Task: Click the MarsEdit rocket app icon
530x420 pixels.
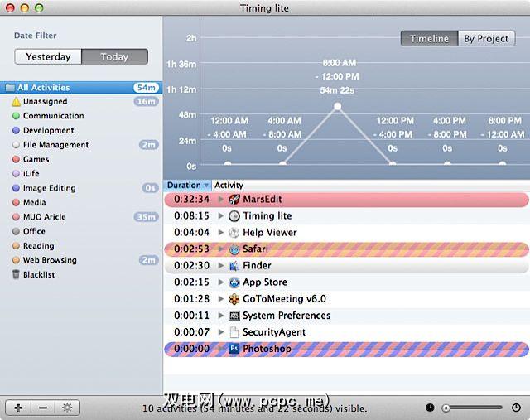Action: (x=234, y=199)
